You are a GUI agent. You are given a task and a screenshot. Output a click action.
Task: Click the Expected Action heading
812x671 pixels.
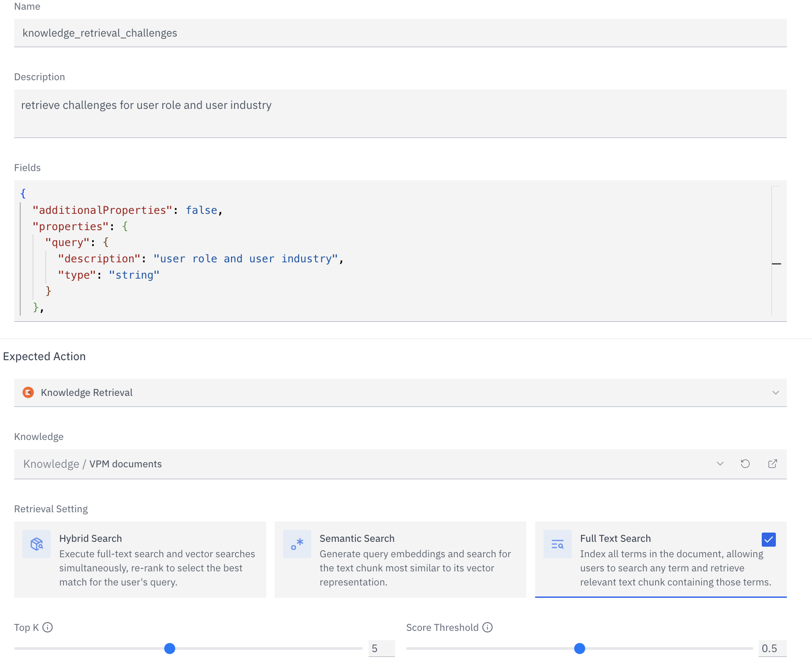[45, 356]
